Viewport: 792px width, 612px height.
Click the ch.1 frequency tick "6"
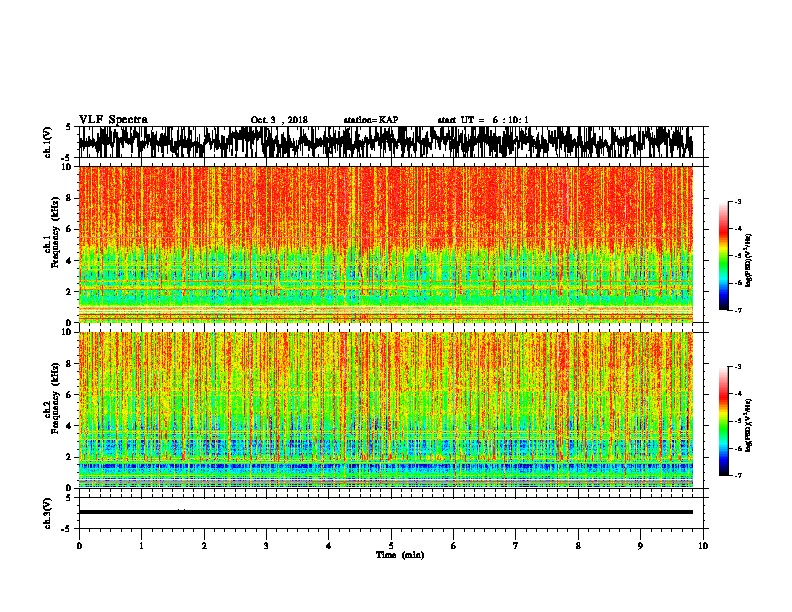click(x=70, y=229)
